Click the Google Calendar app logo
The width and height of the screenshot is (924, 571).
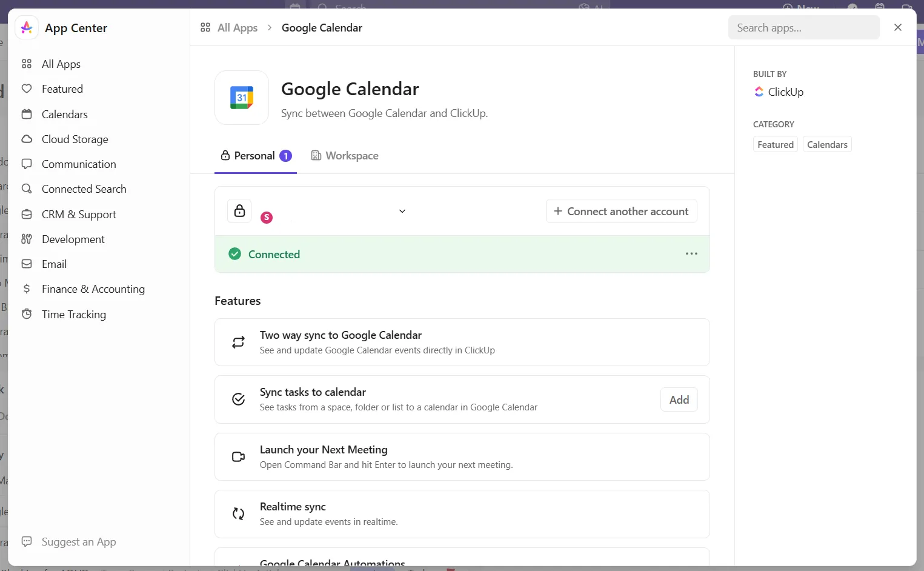(x=242, y=98)
